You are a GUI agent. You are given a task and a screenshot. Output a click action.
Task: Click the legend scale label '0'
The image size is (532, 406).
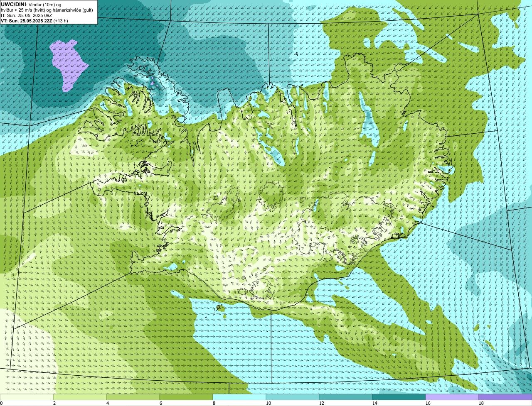pyautogui.click(x=2, y=403)
